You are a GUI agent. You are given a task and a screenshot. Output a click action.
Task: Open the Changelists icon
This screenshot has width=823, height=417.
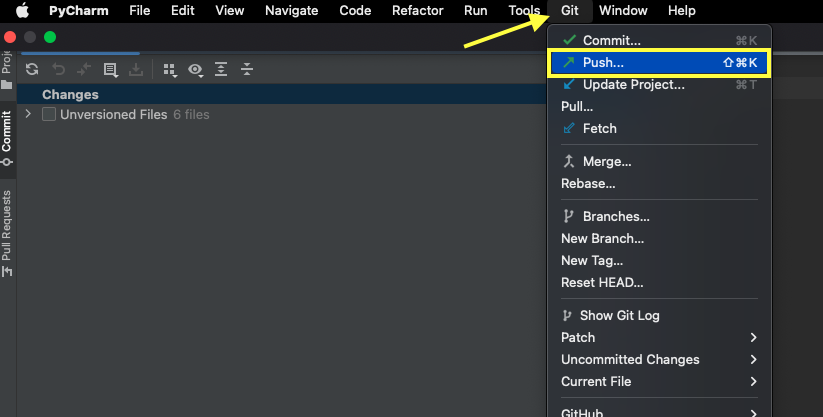tap(110, 69)
